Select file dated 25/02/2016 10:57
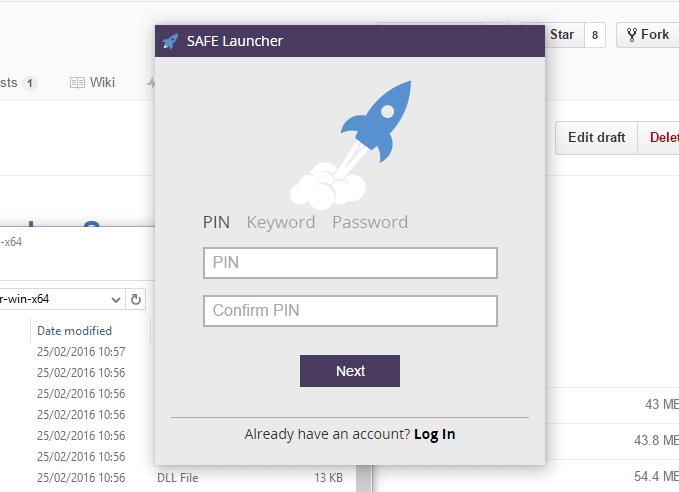Viewport: 679px width, 492px height. [81, 352]
